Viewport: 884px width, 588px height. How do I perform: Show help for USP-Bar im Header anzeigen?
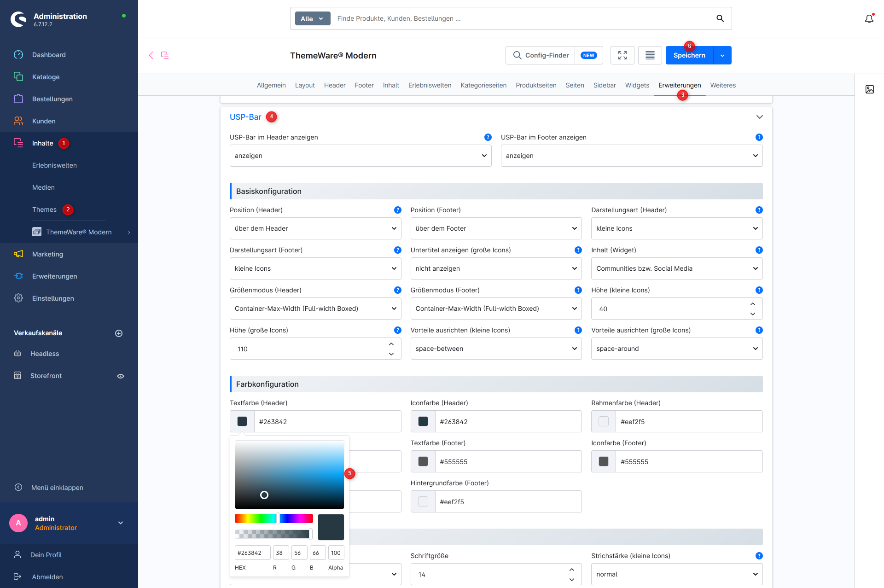(488, 137)
